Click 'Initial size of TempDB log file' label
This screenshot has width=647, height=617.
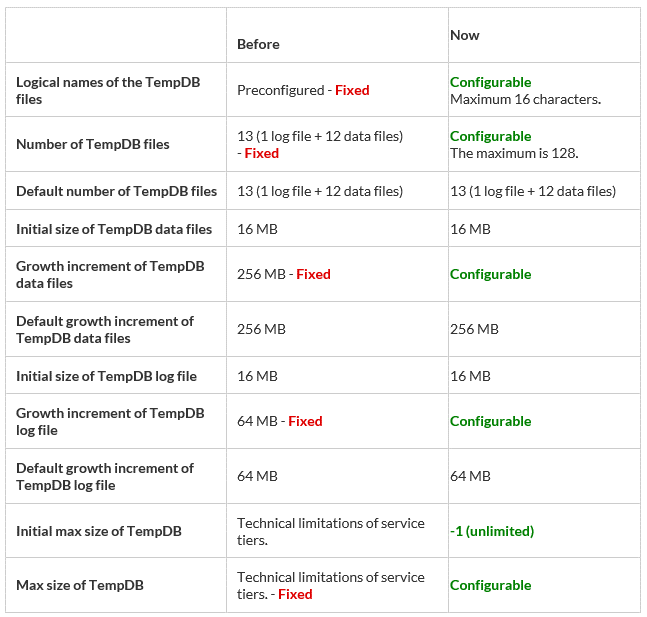pos(106,376)
